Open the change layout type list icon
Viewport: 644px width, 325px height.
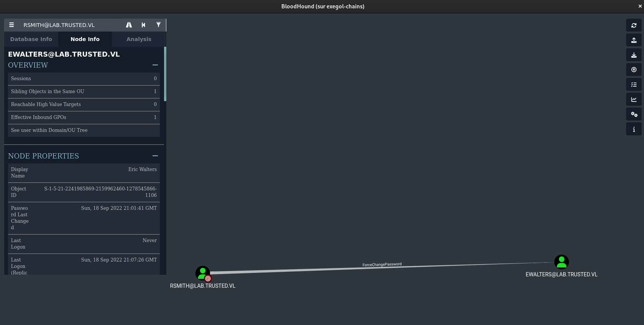pos(634,84)
